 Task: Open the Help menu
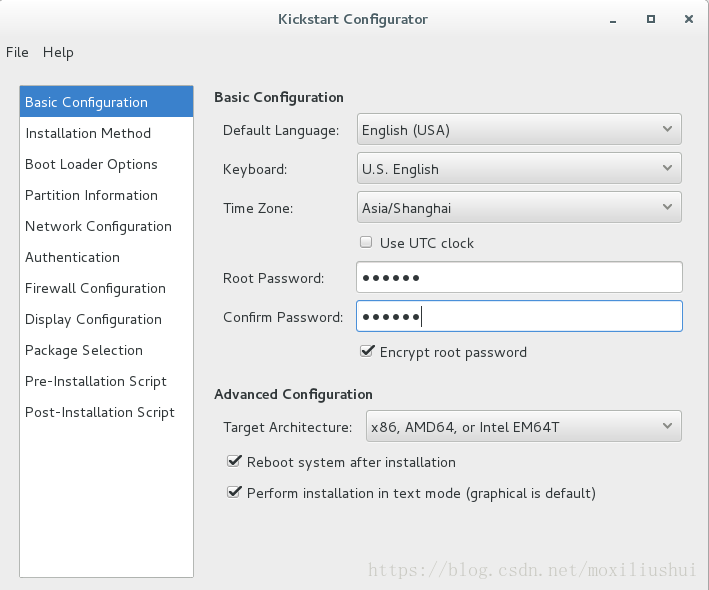58,52
